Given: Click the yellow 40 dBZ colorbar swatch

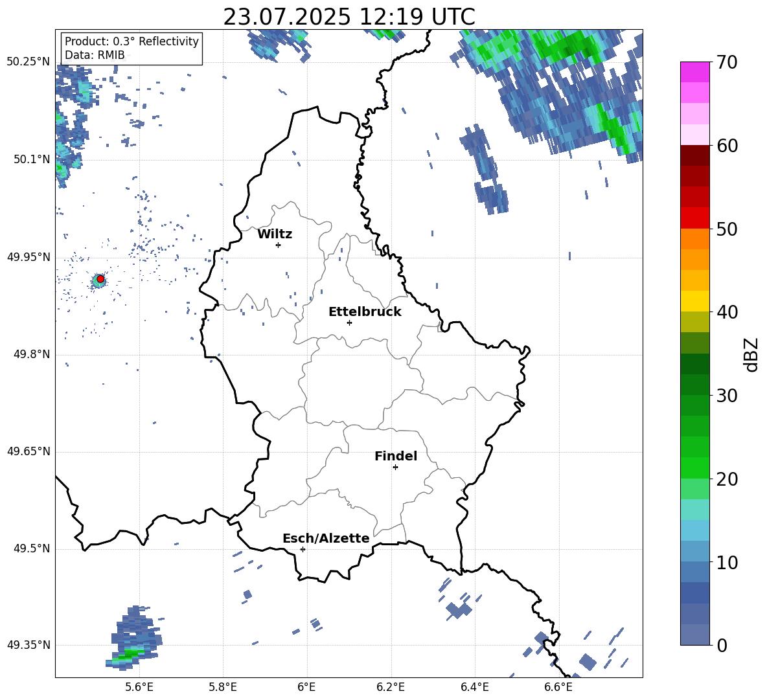Looking at the screenshot, I should tap(694, 301).
